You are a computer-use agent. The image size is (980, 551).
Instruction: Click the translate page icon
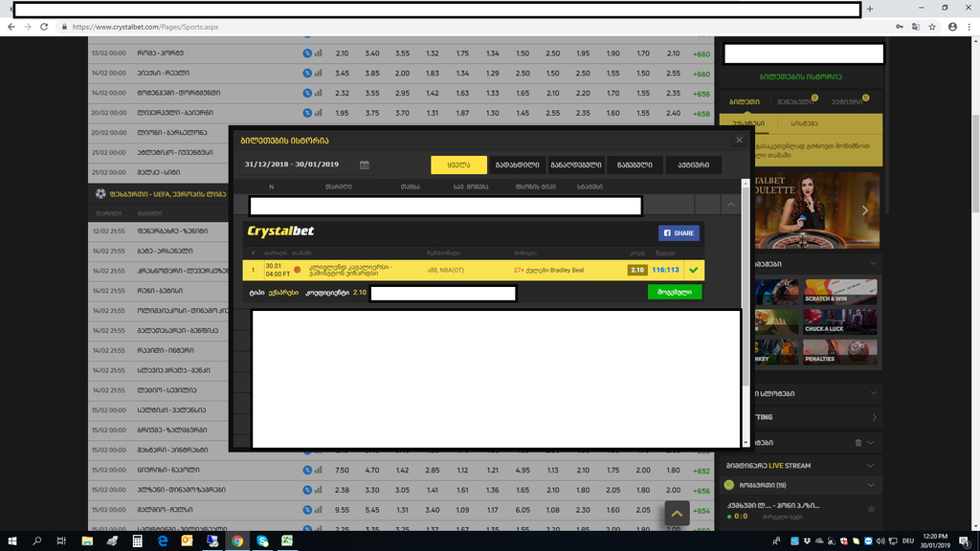[916, 27]
